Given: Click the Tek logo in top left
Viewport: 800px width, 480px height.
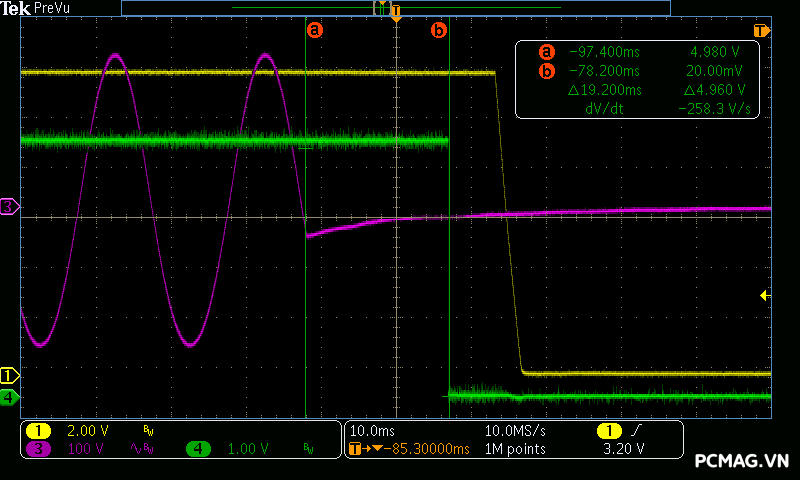Looking at the screenshot, I should click(x=16, y=8).
